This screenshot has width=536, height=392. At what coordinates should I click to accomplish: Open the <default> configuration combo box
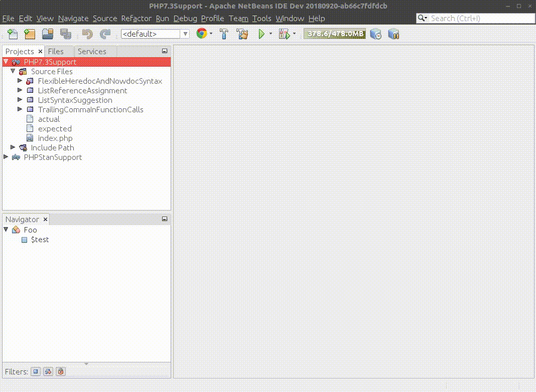coord(155,34)
